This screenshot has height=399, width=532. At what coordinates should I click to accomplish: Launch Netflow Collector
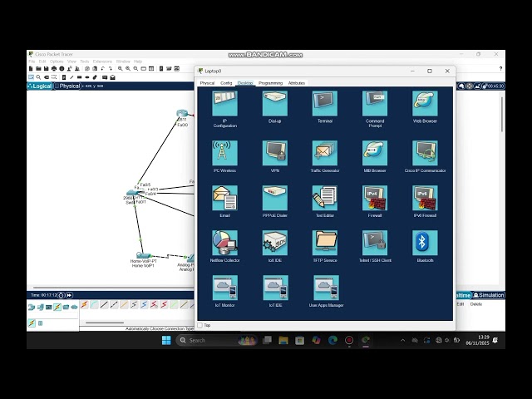pyautogui.click(x=224, y=243)
